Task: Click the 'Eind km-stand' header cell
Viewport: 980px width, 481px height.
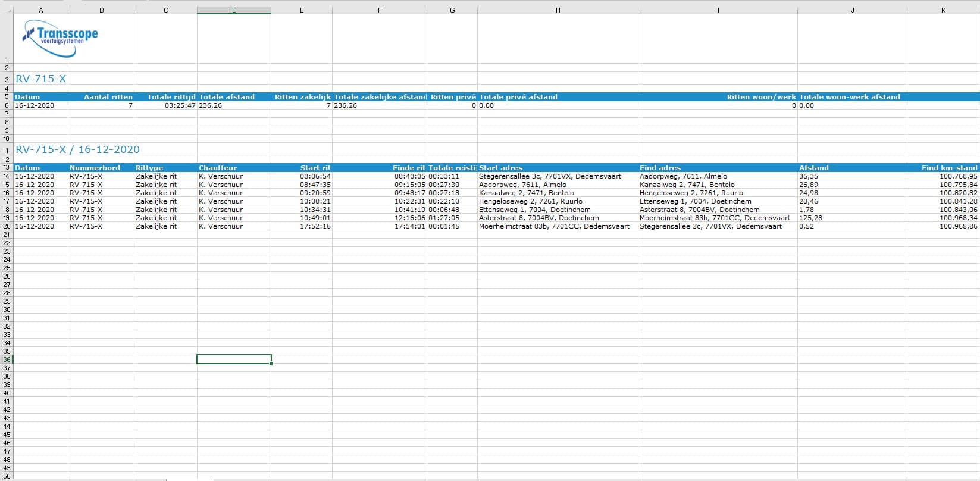Action: [x=949, y=168]
